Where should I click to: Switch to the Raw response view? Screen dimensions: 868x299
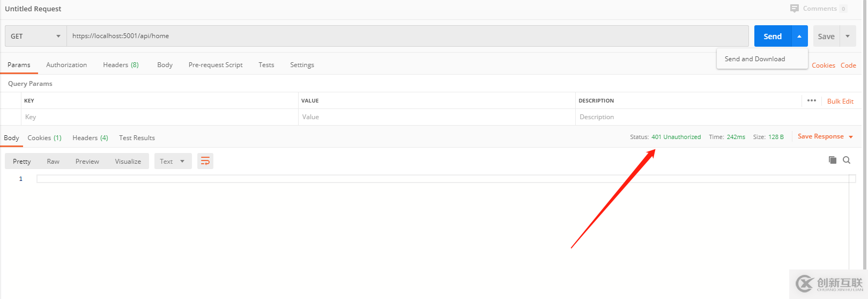[x=53, y=162]
